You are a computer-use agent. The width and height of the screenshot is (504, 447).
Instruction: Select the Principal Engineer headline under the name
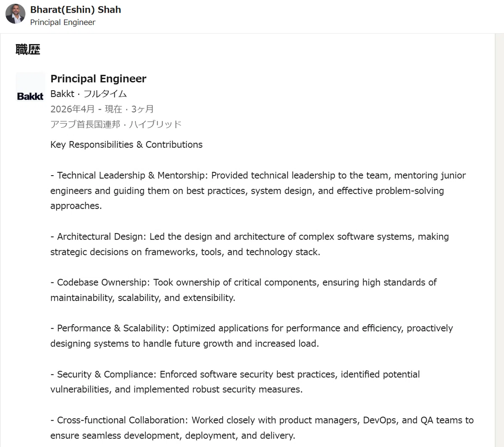[x=63, y=22]
